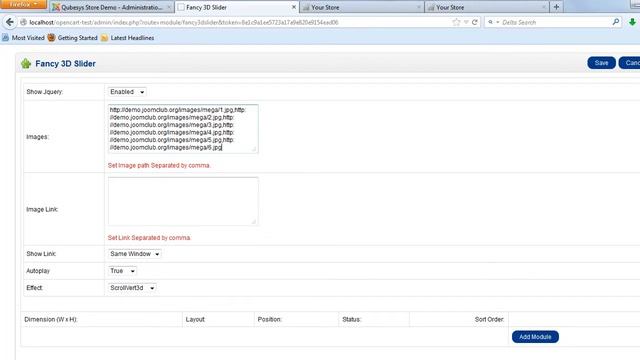This screenshot has height=360, width=640.
Task: Open the Getting Started bookmark
Action: (x=72, y=38)
